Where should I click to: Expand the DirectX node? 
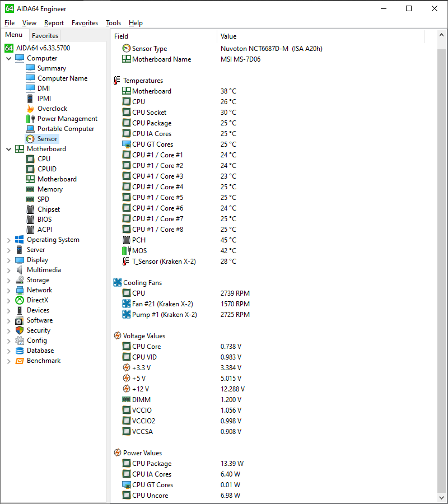pyautogui.click(x=8, y=300)
